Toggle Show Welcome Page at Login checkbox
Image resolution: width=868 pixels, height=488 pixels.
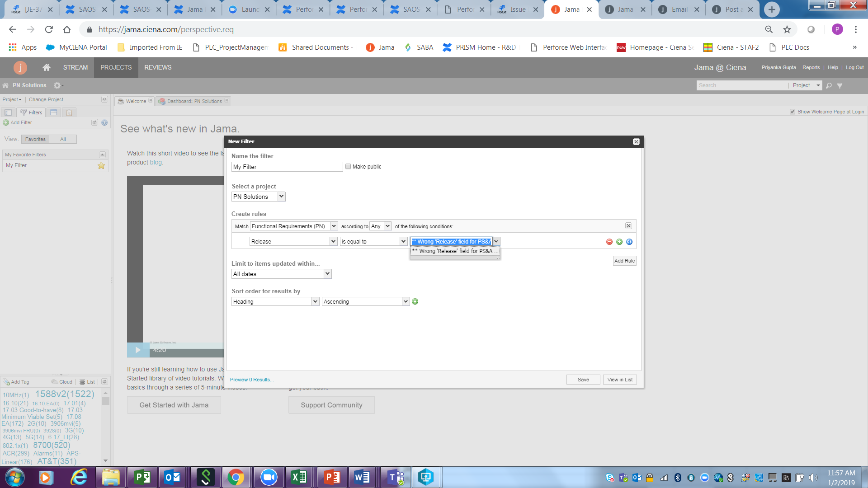pyautogui.click(x=793, y=112)
